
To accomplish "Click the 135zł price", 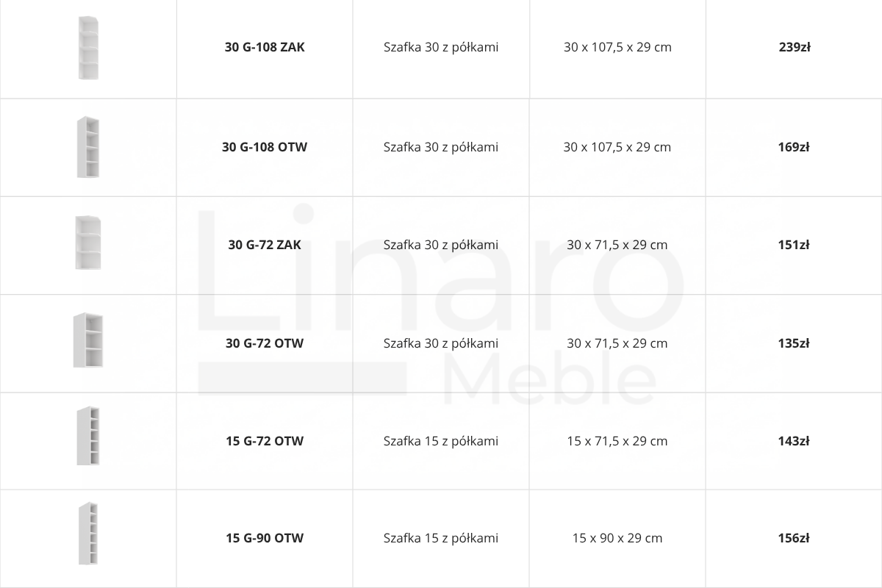I will pyautogui.click(x=794, y=343).
